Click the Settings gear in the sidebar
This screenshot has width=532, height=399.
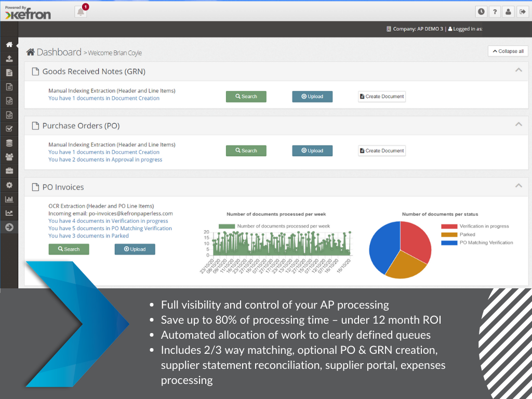coord(9,184)
